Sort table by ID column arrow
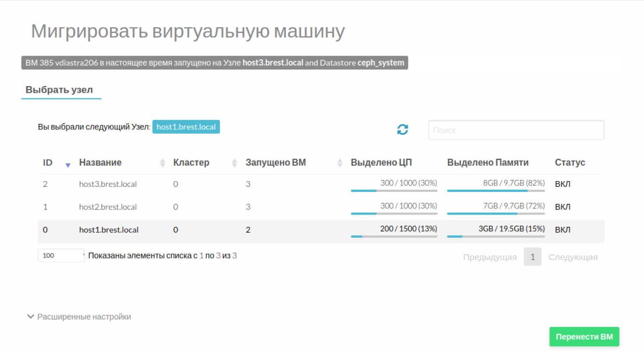Image resolution: width=644 pixels, height=352 pixels. tap(68, 165)
